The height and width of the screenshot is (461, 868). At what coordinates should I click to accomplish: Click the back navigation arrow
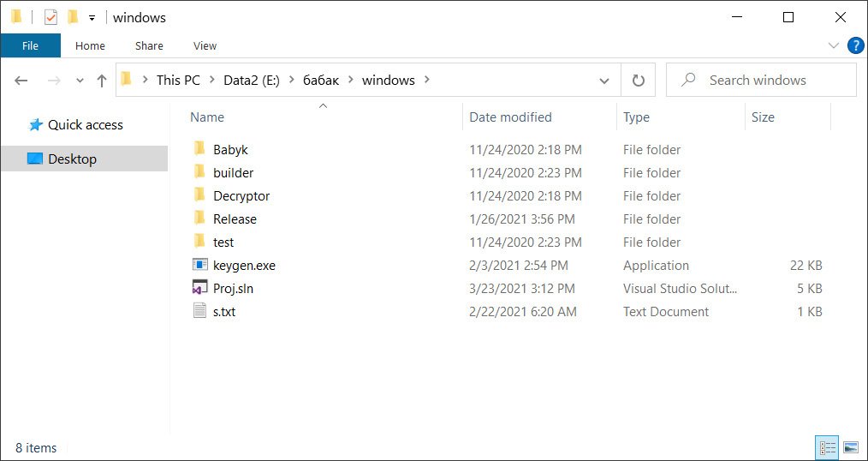point(22,81)
